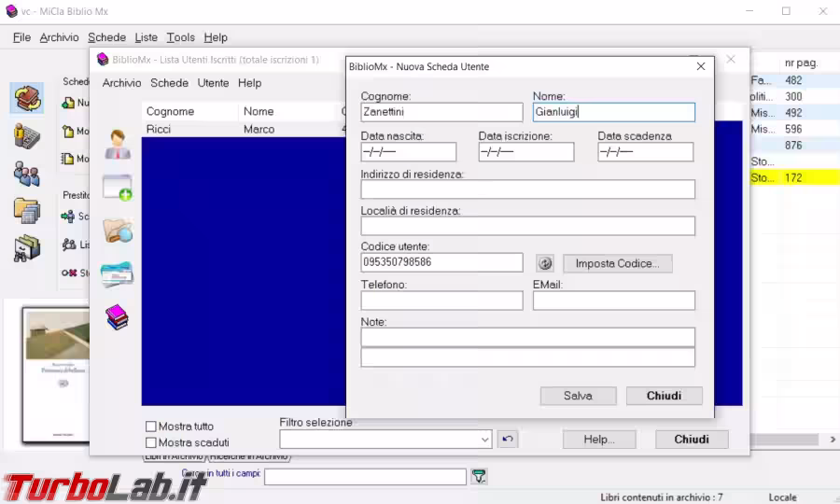Image resolution: width=840 pixels, height=504 pixels.
Task: Click the MiCla Biblio Mx title bar app icon
Action: pos(11,11)
